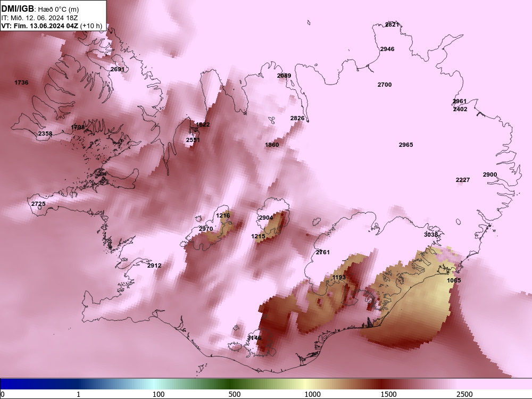
Task: Click the 0 tick on the color scale
Action: coord(3,394)
